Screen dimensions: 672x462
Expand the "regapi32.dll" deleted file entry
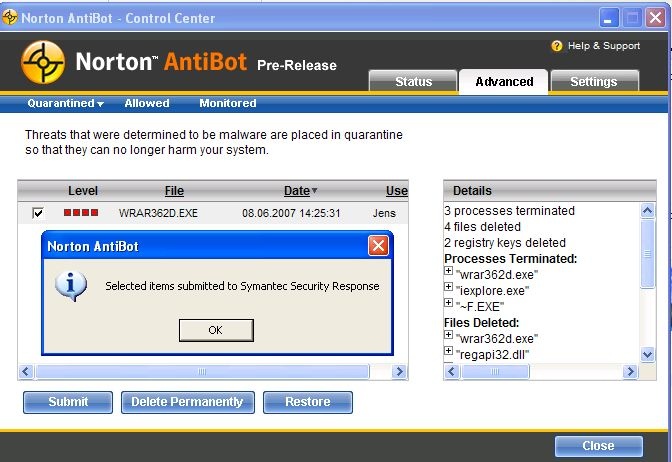[x=448, y=351]
